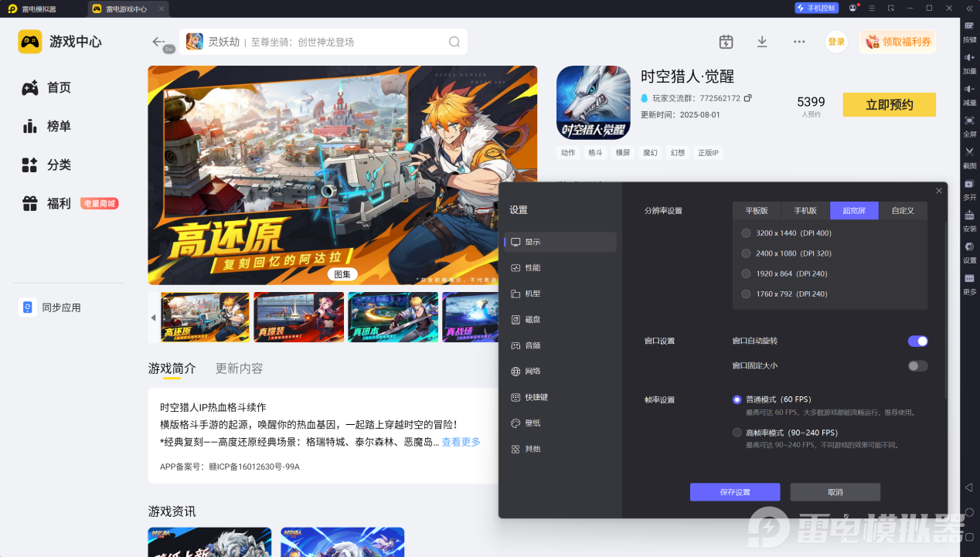Switch to 自定义 resolution tab

[x=903, y=210]
